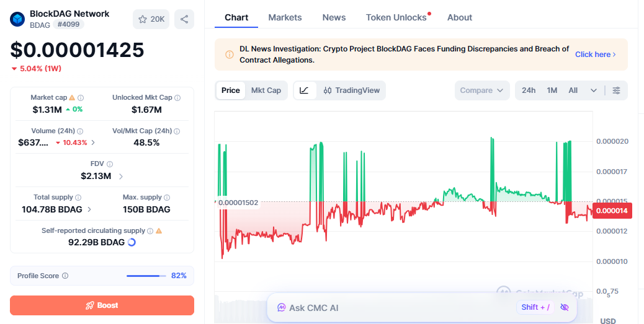
Task: Open Total supply info icon
Action: [x=78, y=197]
